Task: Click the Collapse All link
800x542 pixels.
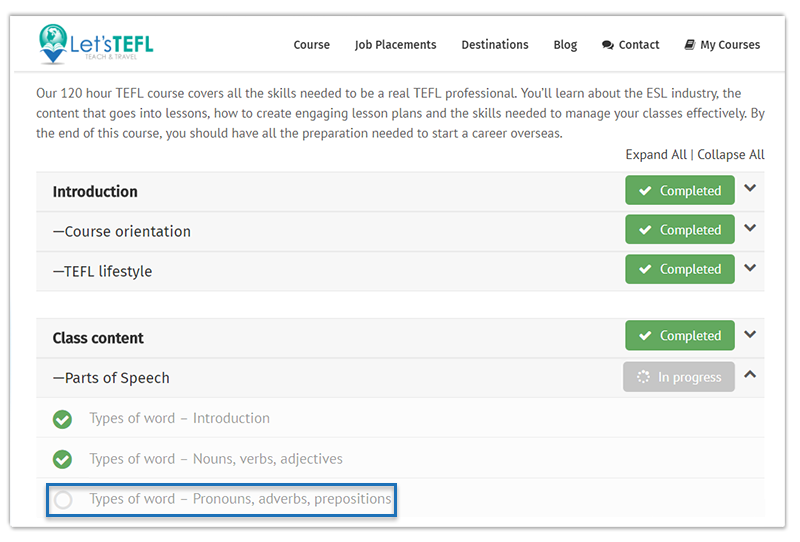Action: [731, 155]
